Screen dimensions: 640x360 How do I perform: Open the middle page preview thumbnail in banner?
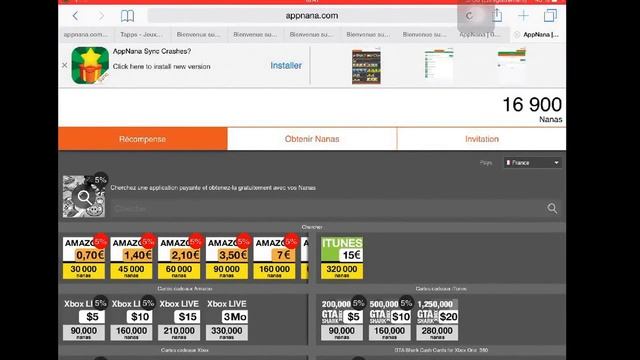click(439, 64)
